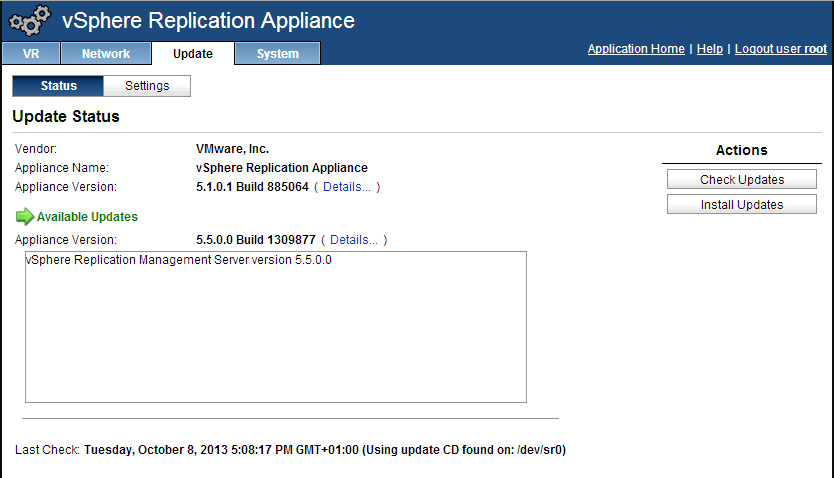This screenshot has height=478, width=834.
Task: Switch to the Network tab
Action: pos(106,54)
